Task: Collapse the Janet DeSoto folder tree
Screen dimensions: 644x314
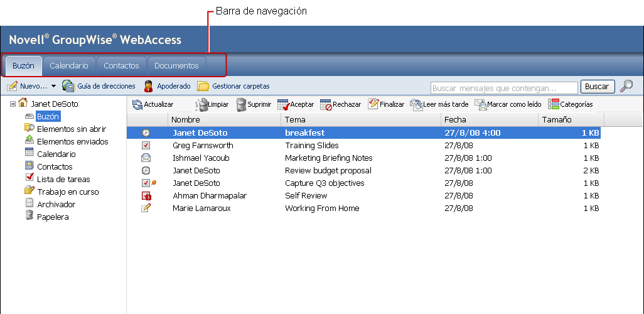Action: (13, 104)
